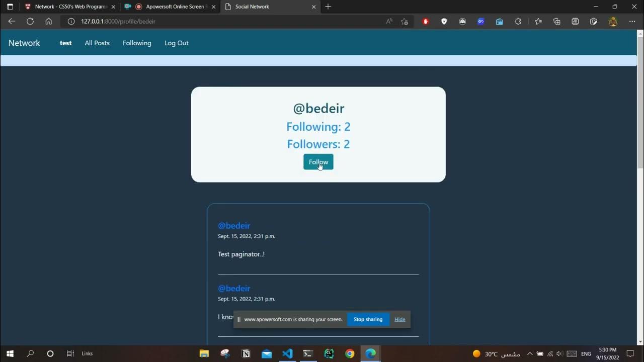This screenshot has height=362, width=644.
Task: Open the Read aloud icon in address bar
Action: point(389,22)
